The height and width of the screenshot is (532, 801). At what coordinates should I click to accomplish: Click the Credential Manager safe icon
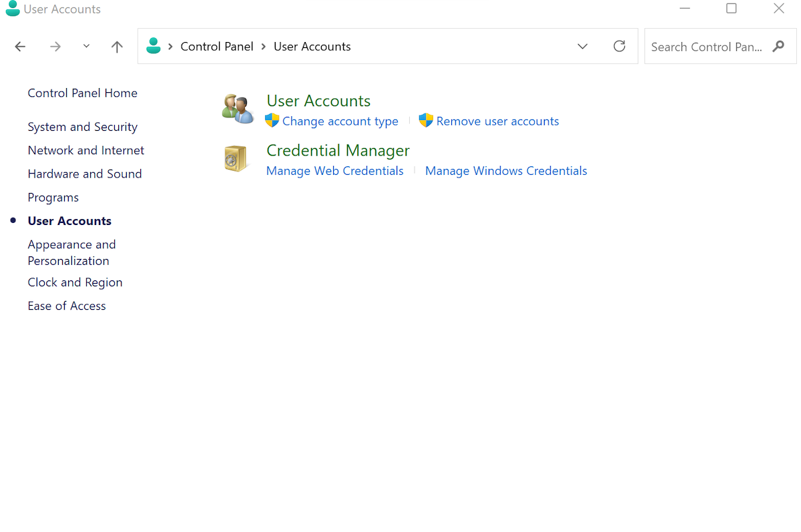click(x=236, y=159)
